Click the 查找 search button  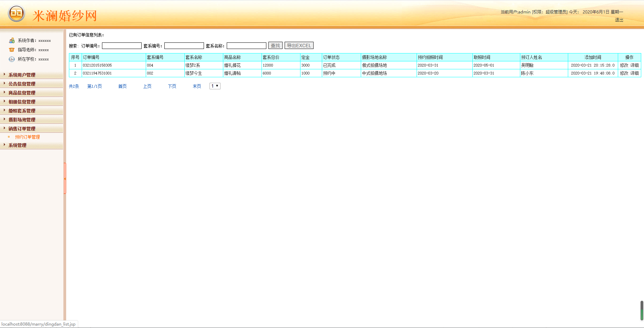tap(275, 46)
